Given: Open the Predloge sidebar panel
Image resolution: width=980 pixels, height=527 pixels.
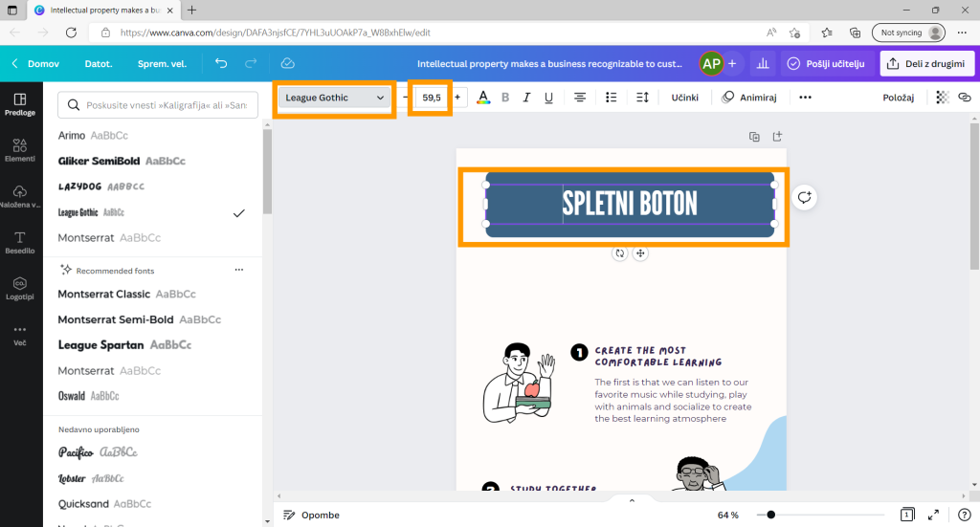Looking at the screenshot, I should [x=20, y=104].
